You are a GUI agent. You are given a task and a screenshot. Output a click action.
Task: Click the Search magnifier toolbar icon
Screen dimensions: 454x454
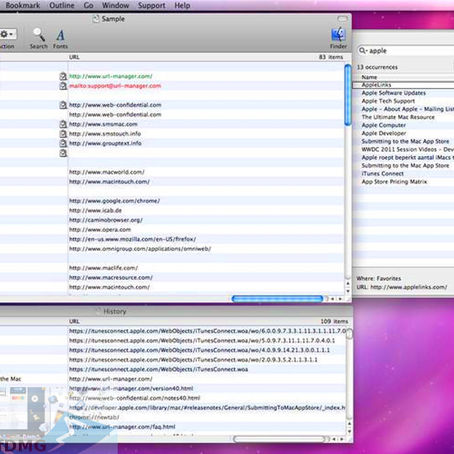pyautogui.click(x=39, y=34)
